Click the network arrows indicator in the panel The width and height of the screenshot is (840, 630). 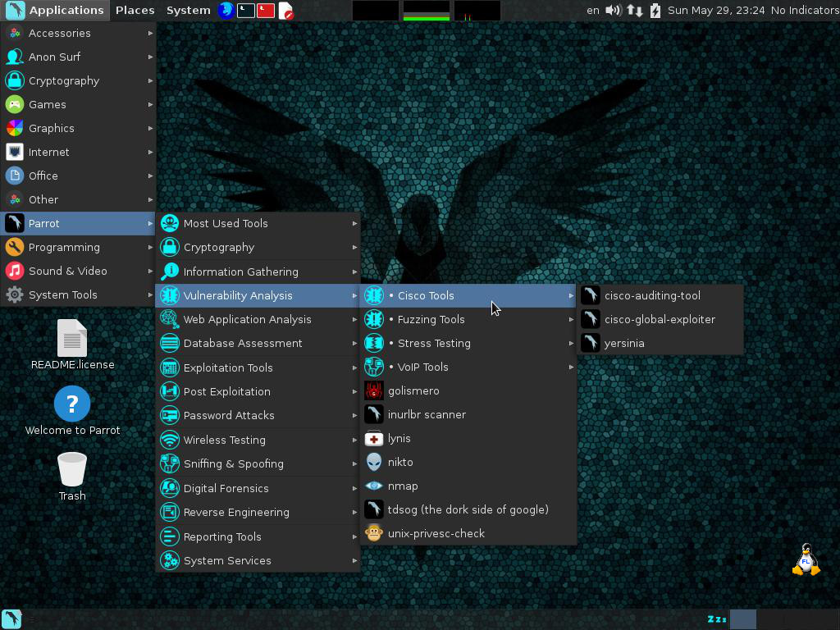pyautogui.click(x=632, y=11)
